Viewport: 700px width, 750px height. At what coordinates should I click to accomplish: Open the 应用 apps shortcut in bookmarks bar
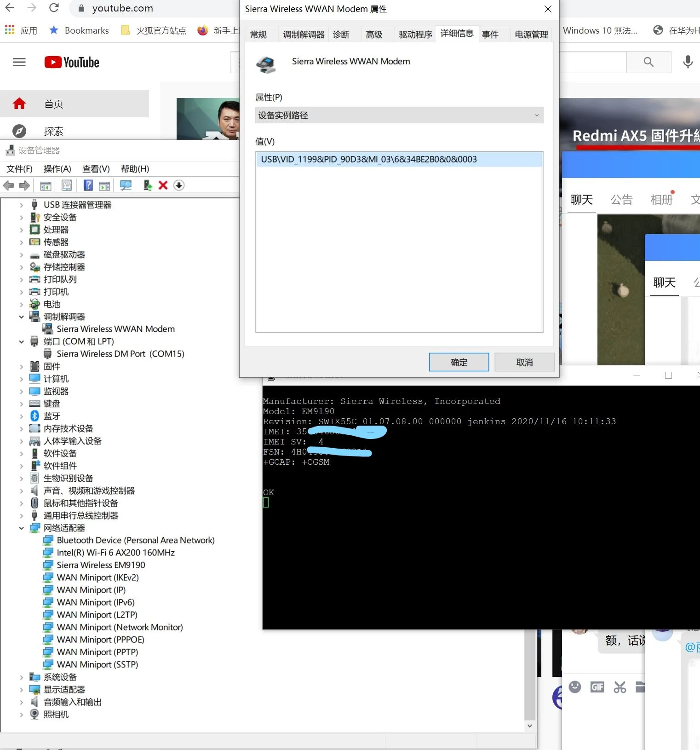point(21,30)
